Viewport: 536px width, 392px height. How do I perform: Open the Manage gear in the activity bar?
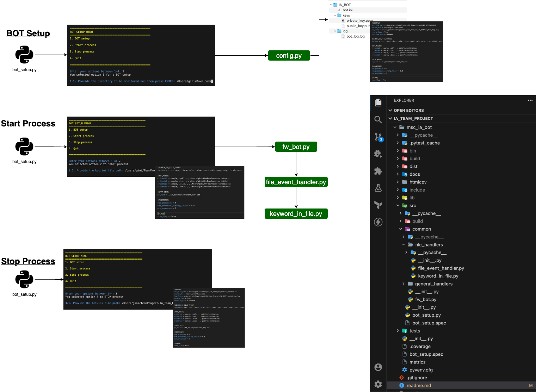pyautogui.click(x=378, y=384)
